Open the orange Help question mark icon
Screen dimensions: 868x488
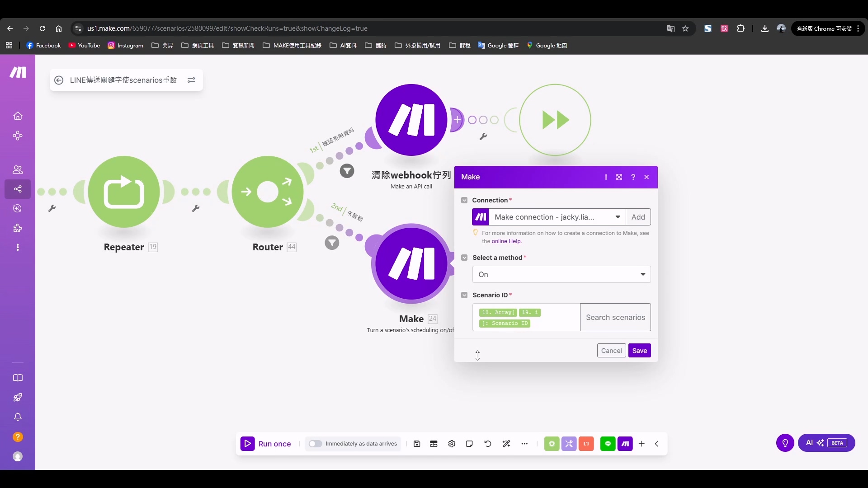point(18,437)
